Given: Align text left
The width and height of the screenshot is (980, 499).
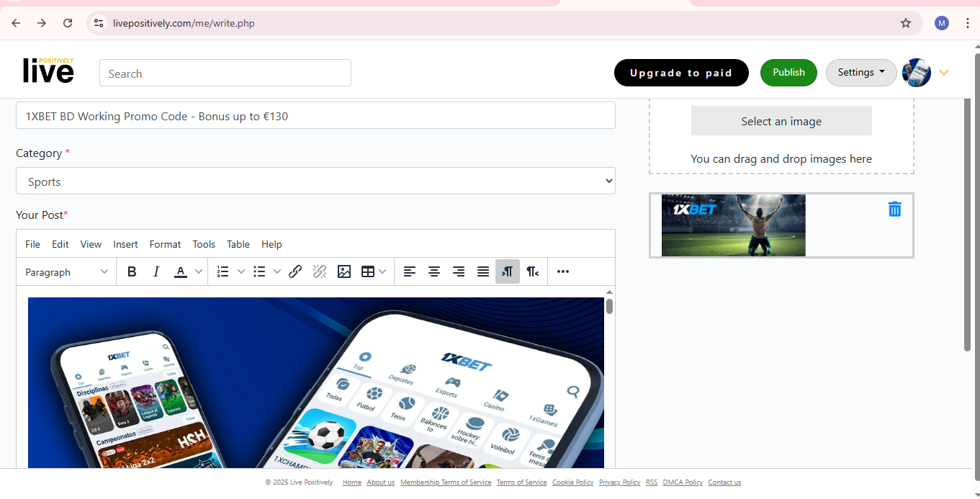Looking at the screenshot, I should coord(410,271).
